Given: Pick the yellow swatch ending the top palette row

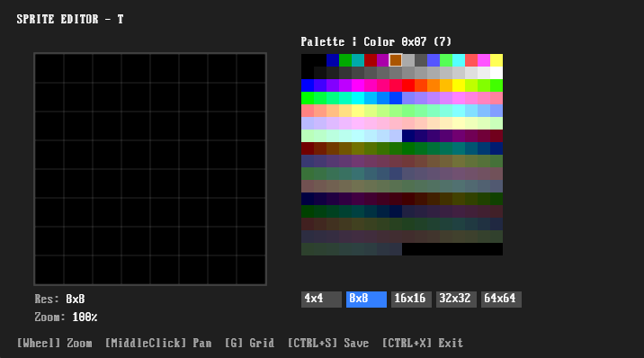Looking at the screenshot, I should (496, 60).
